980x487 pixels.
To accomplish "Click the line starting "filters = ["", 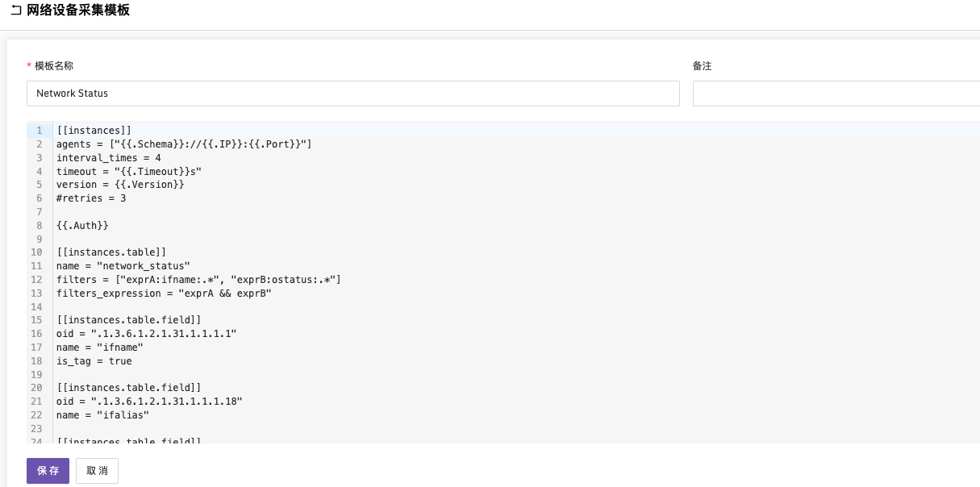I will click(x=198, y=280).
